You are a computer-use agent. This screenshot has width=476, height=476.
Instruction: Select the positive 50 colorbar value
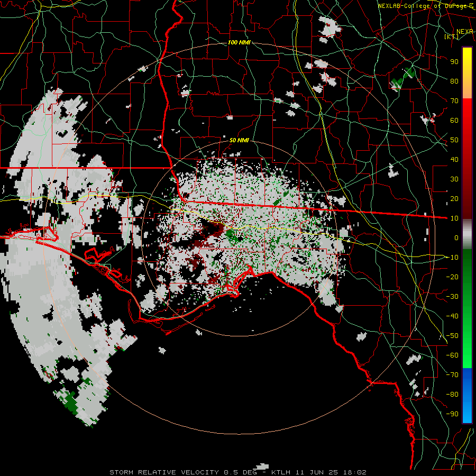point(454,140)
